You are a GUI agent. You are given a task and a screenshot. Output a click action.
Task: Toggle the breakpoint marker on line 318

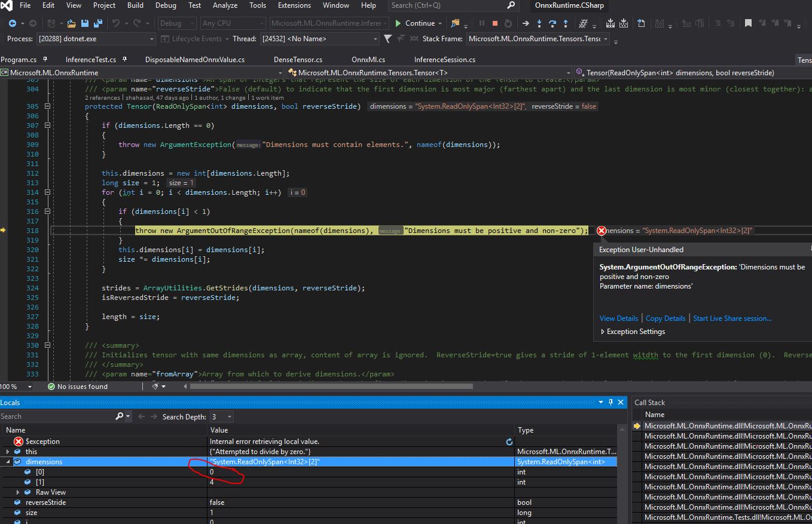pyautogui.click(x=6, y=230)
